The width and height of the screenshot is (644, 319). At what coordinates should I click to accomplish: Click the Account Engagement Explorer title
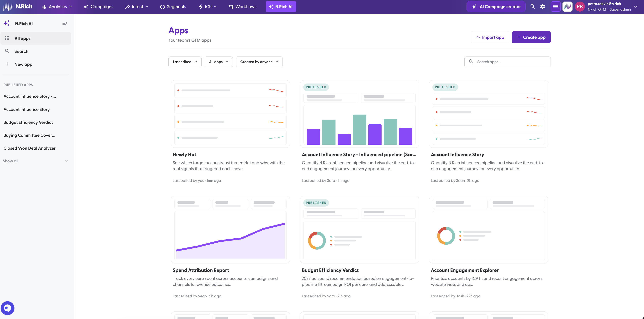(x=464, y=270)
